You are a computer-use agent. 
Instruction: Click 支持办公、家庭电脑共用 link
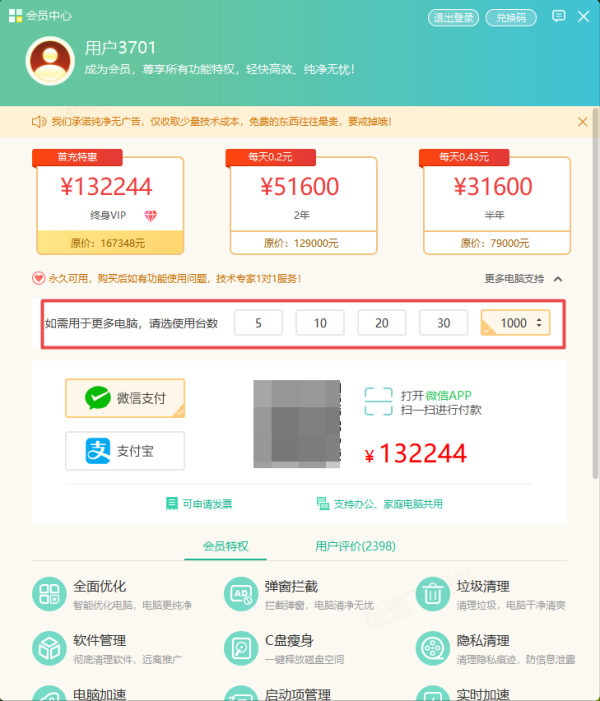coord(388,504)
